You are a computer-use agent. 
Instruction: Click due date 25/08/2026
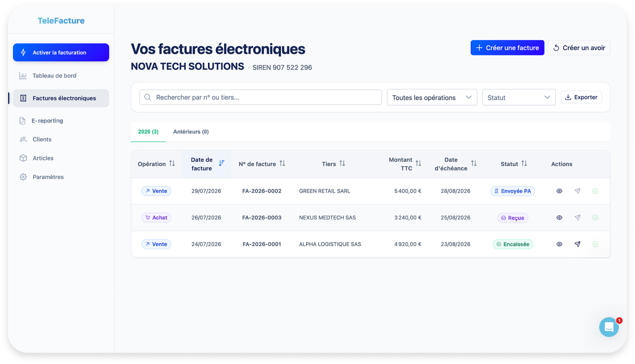[456, 217]
